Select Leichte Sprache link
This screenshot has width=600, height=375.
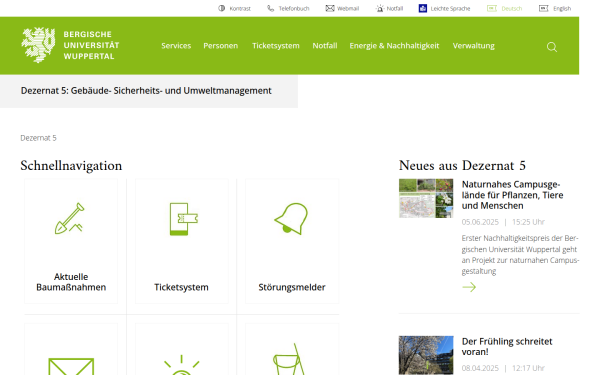pyautogui.click(x=450, y=8)
